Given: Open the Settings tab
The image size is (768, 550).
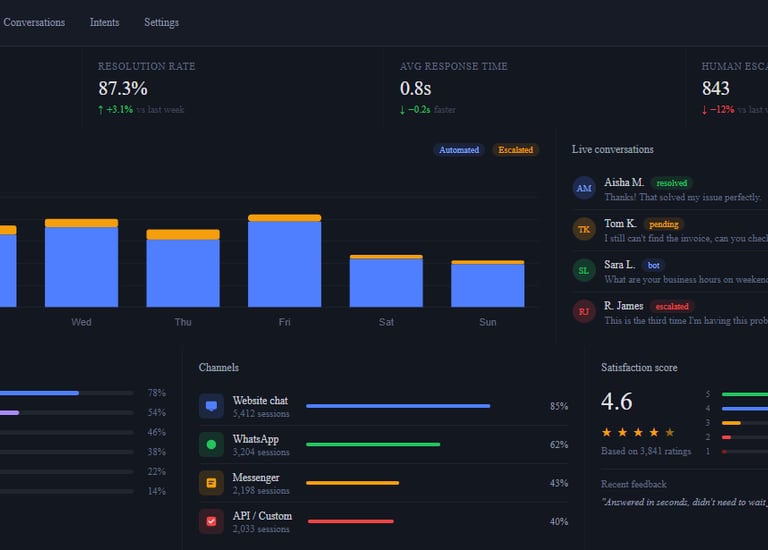Looking at the screenshot, I should click(x=161, y=23).
